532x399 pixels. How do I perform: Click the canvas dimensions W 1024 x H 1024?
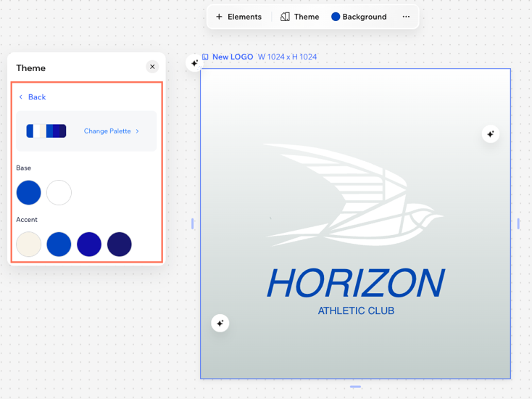[287, 57]
